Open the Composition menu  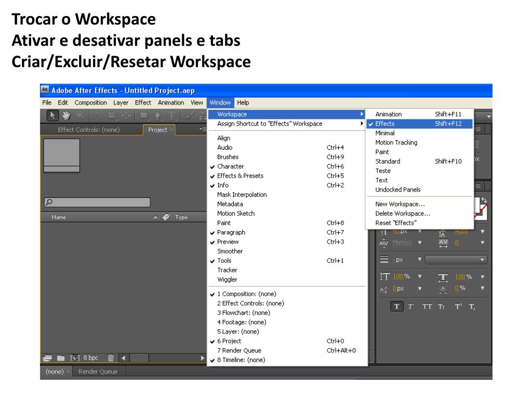coord(90,102)
